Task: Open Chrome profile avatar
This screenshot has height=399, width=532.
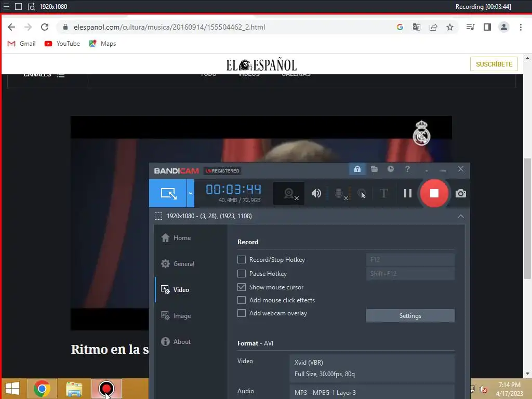Action: [x=504, y=27]
